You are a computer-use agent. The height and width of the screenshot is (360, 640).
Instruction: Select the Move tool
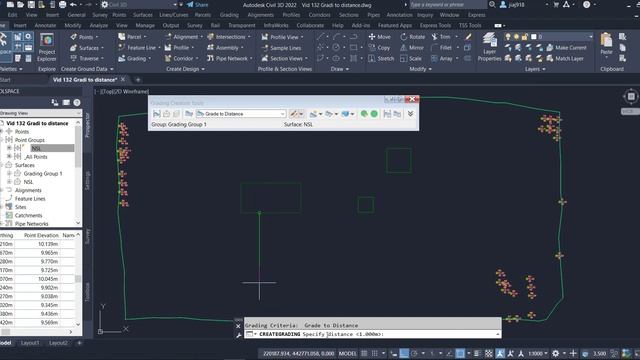pyautogui.click(x=380, y=37)
